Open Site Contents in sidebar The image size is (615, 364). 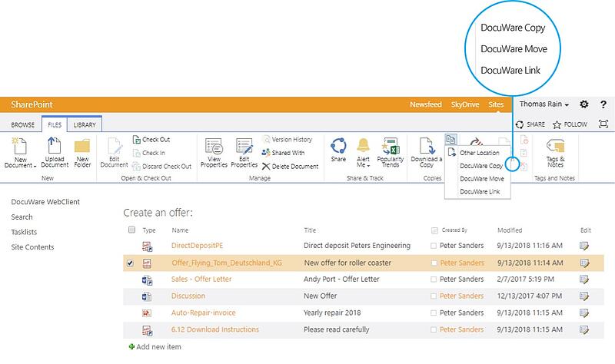pyautogui.click(x=32, y=247)
